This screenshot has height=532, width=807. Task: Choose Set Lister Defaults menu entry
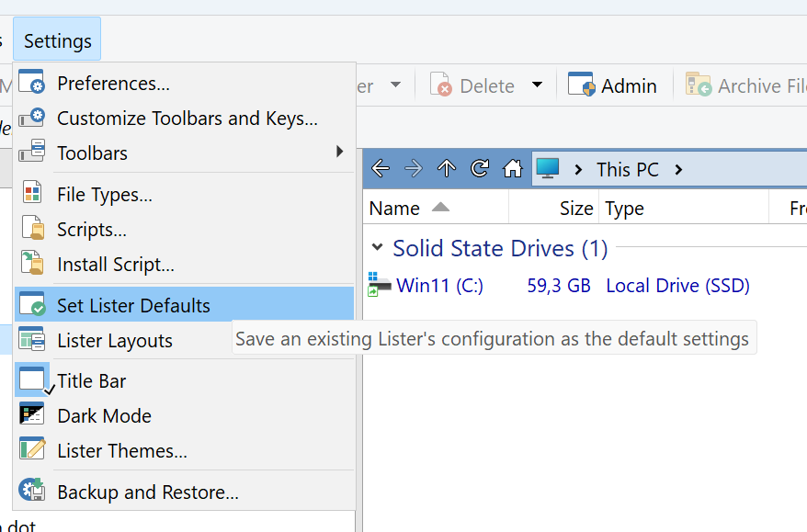[133, 305]
